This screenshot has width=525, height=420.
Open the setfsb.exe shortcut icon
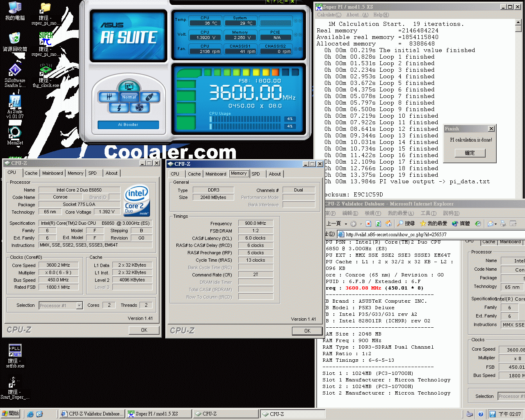click(15, 356)
